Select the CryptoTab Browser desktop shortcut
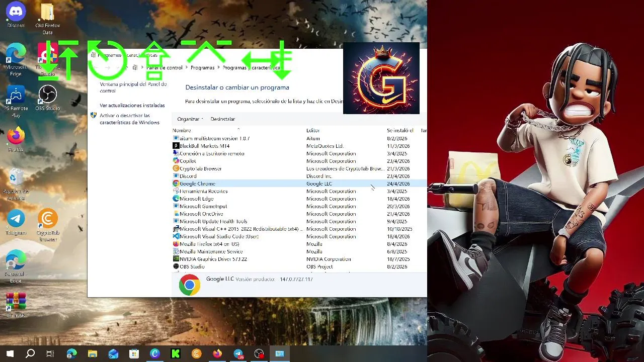This screenshot has height=362, width=644. [x=47, y=225]
